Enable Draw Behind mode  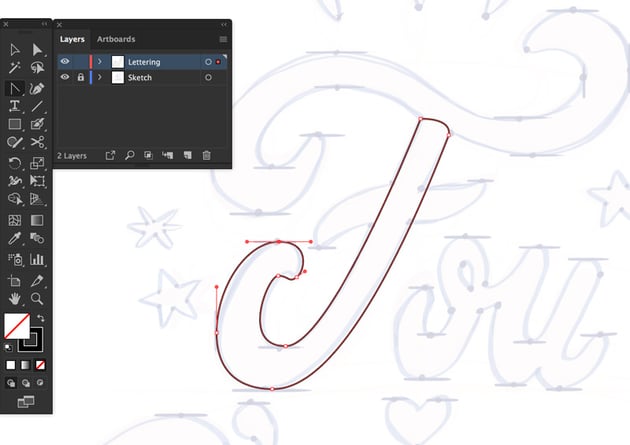26,383
